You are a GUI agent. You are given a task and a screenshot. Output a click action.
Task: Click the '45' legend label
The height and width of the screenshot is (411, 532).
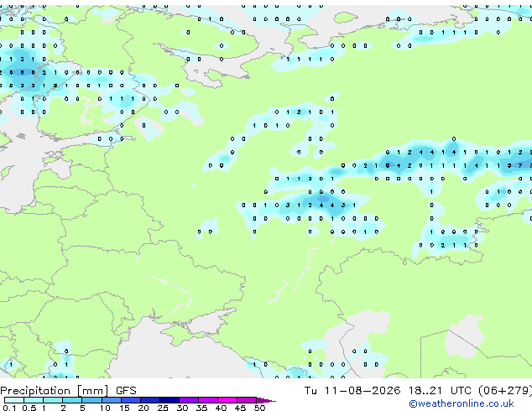(x=240, y=408)
